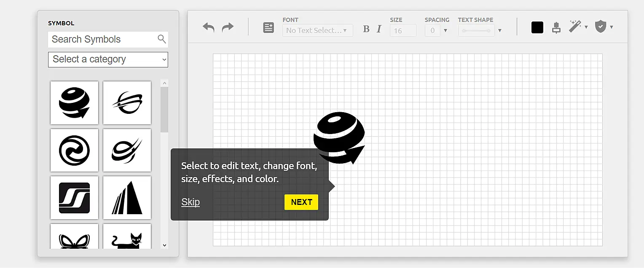Click the Skip link in tooltip
Screen dimensions: 644x269
click(x=191, y=202)
